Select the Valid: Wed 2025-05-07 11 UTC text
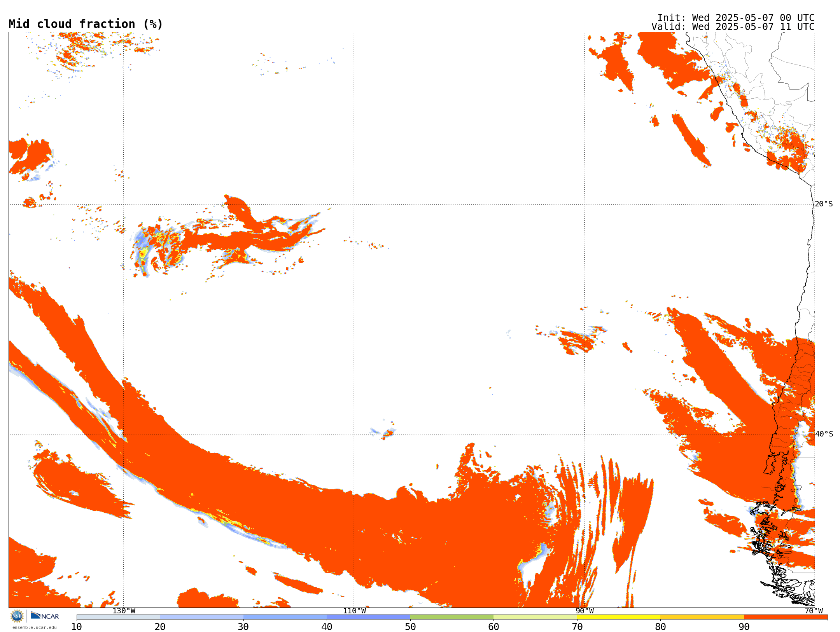Viewport: 840px width, 632px height. coord(733,27)
